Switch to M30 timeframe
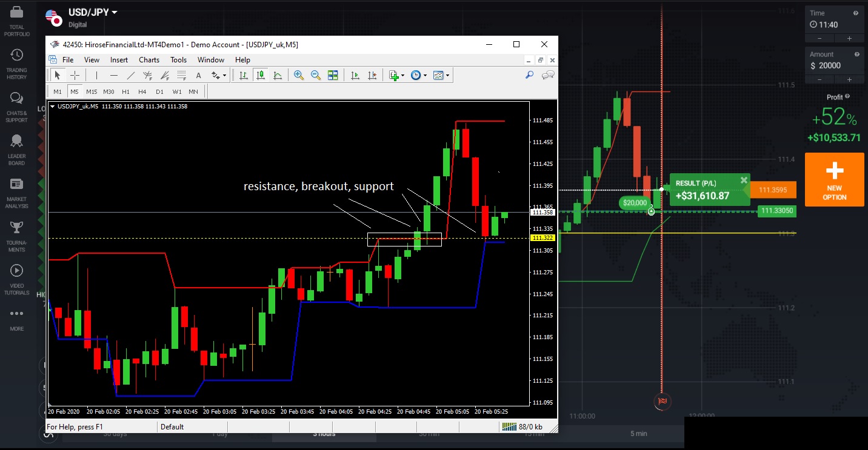 [x=109, y=91]
